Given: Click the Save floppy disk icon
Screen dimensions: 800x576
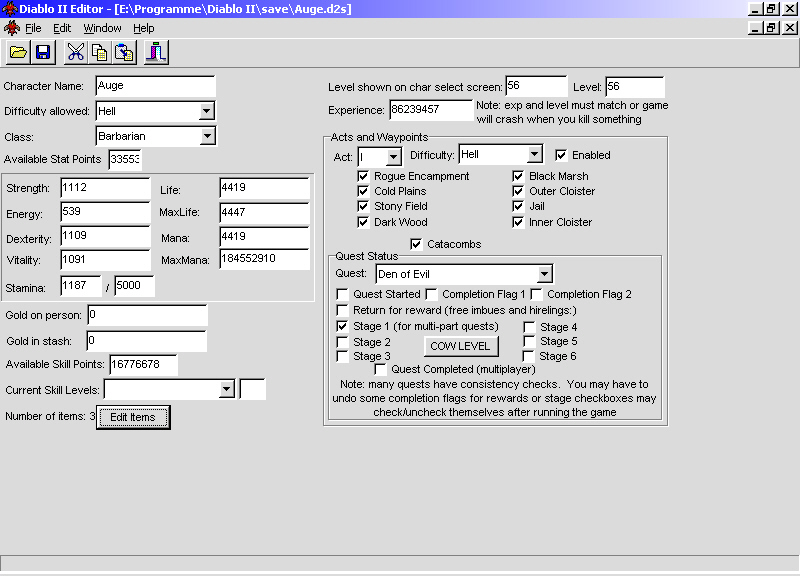Looking at the screenshot, I should click(x=43, y=53).
